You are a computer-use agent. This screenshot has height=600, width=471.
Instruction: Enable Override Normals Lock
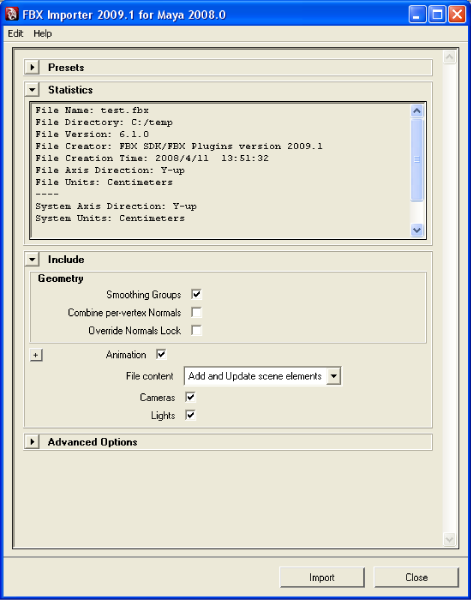[196, 330]
